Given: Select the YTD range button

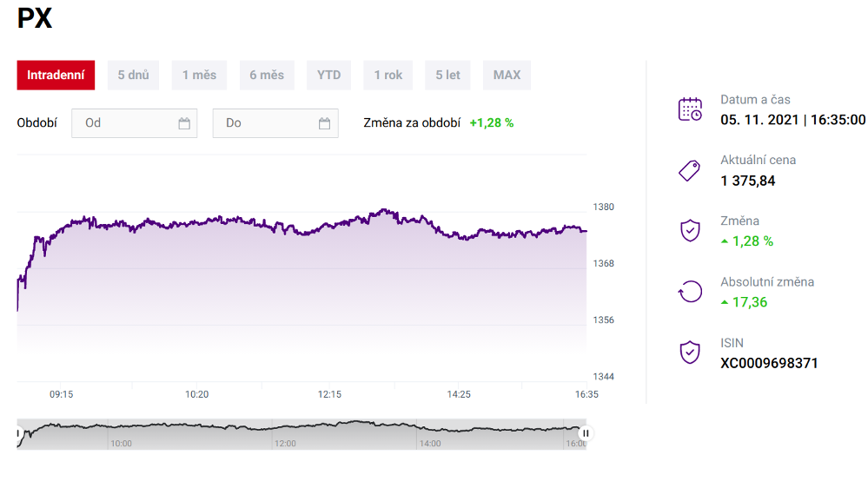Looking at the screenshot, I should (x=329, y=75).
